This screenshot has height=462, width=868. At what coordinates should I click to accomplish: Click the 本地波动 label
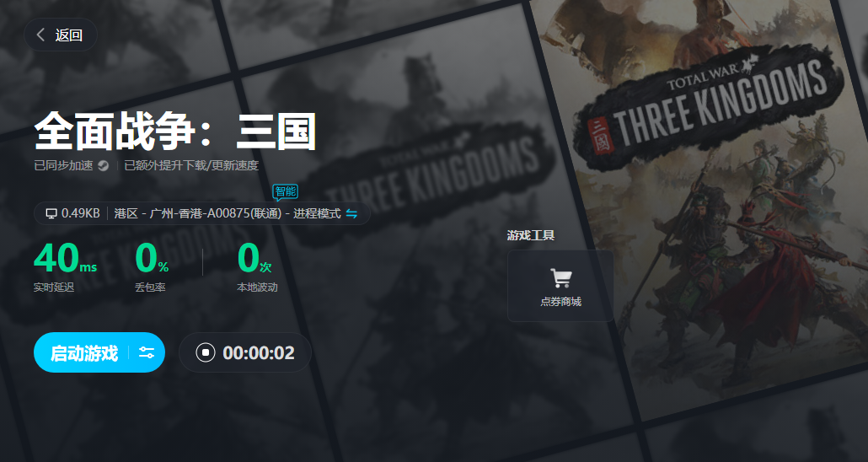[x=257, y=287]
